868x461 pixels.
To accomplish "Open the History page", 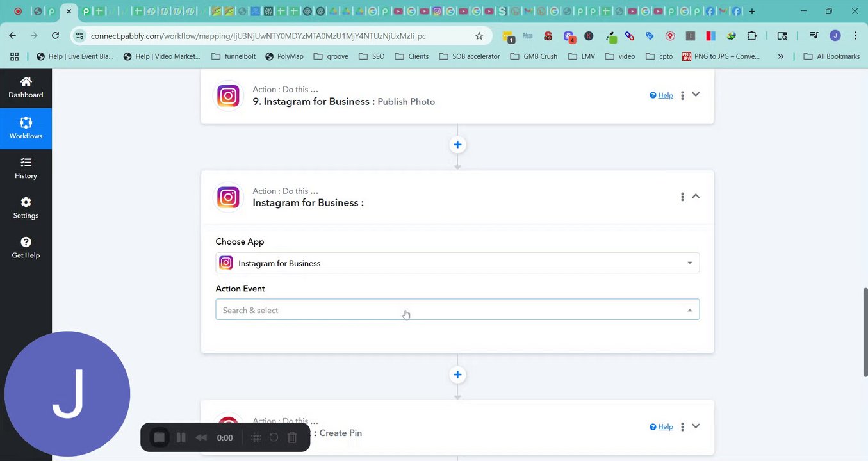I will pyautogui.click(x=26, y=168).
